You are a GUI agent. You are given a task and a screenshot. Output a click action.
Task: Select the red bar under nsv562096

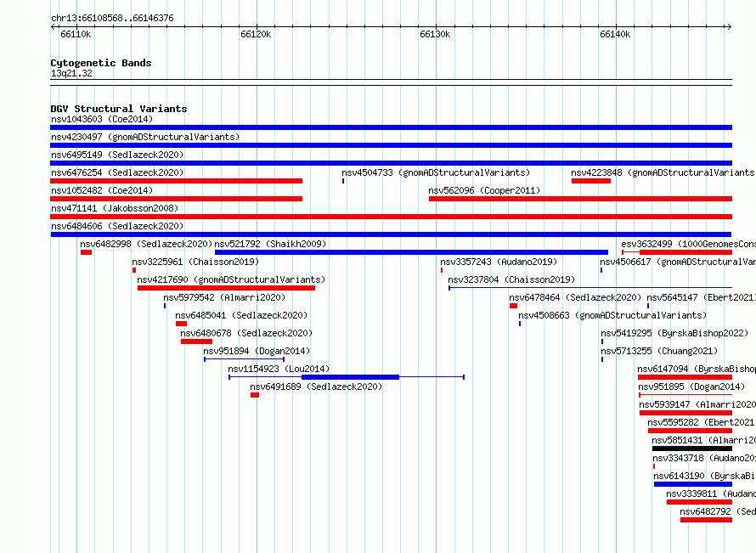point(580,199)
